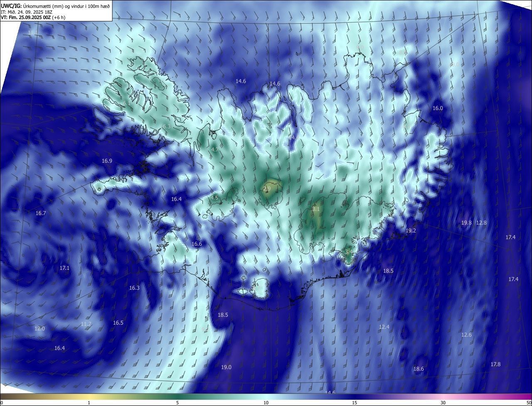The width and height of the screenshot is (532, 406).
Task: Click the 3.4 value on the map
Action: (x=349, y=252)
